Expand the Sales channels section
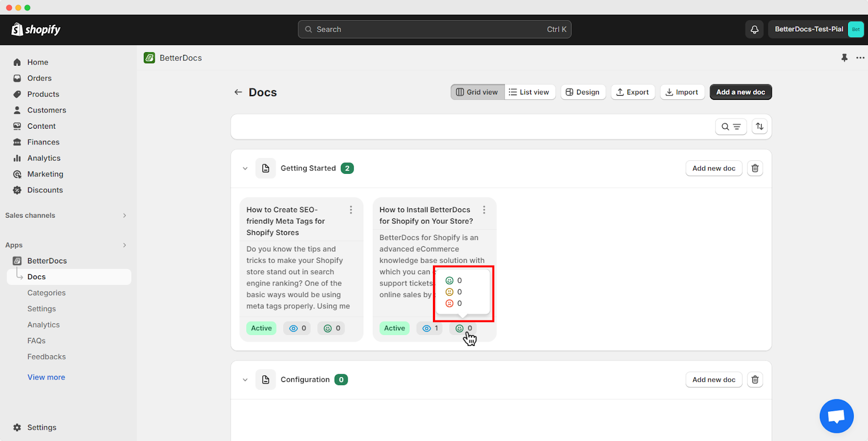 [x=124, y=216]
